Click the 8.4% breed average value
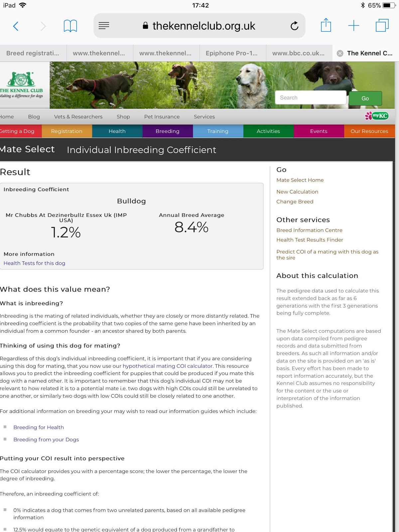 [x=192, y=227]
